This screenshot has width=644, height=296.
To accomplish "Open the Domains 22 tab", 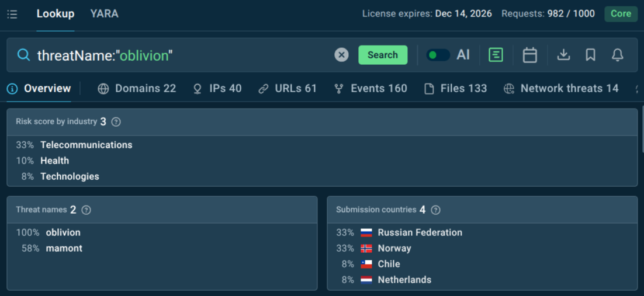I will [x=137, y=89].
